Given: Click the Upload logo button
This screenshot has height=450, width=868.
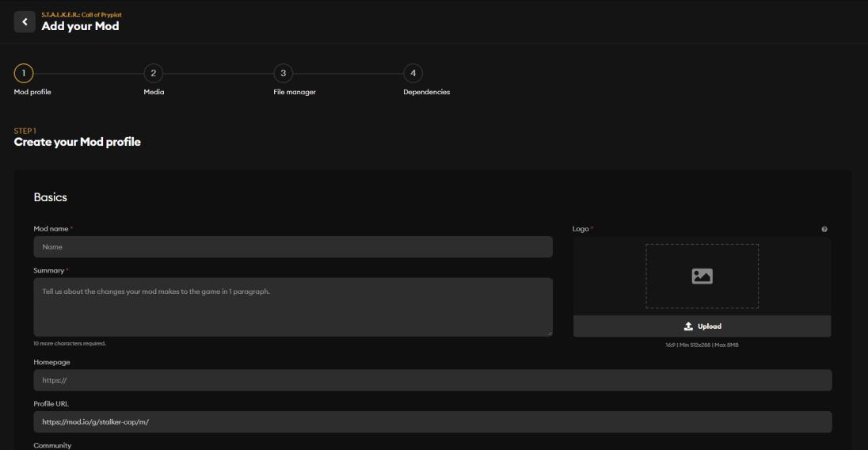Looking at the screenshot, I should click(x=702, y=326).
